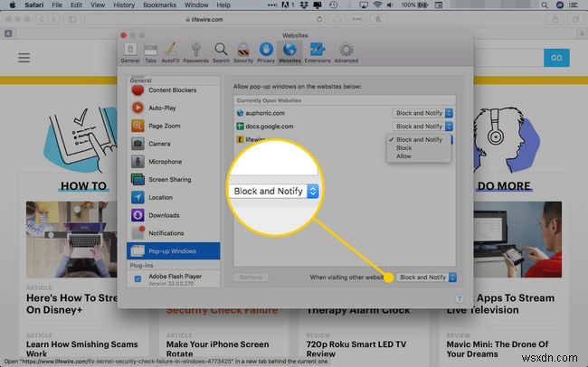
Task: Click the Dropbox menu bar icon
Action: pos(304,5)
